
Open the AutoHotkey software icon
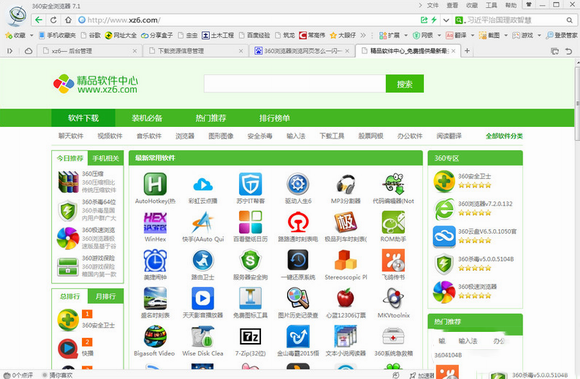(x=155, y=184)
